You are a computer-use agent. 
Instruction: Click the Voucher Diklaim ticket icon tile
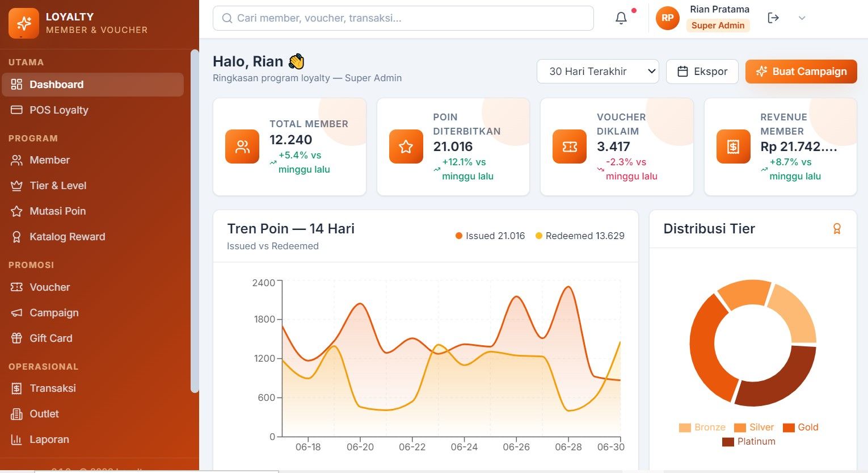pos(570,146)
